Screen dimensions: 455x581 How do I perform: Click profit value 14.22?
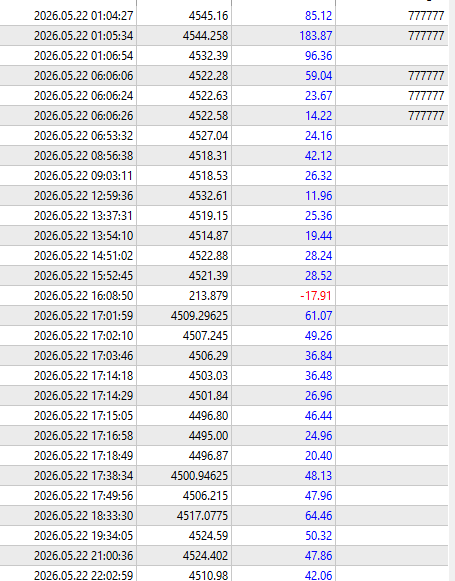[x=318, y=116]
